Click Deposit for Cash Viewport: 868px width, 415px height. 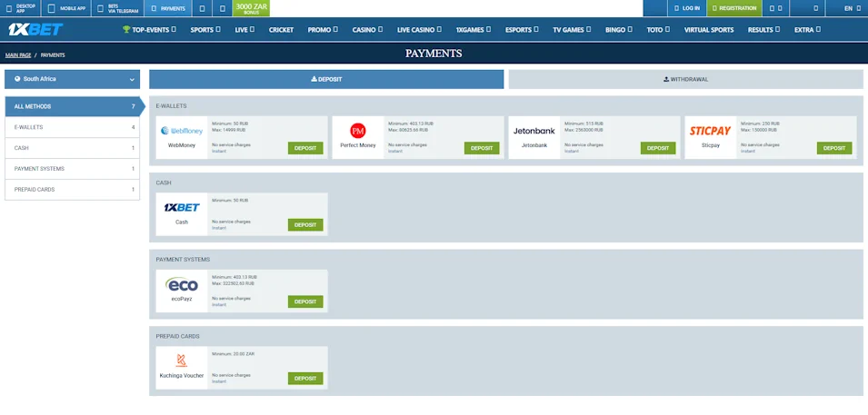tap(305, 224)
